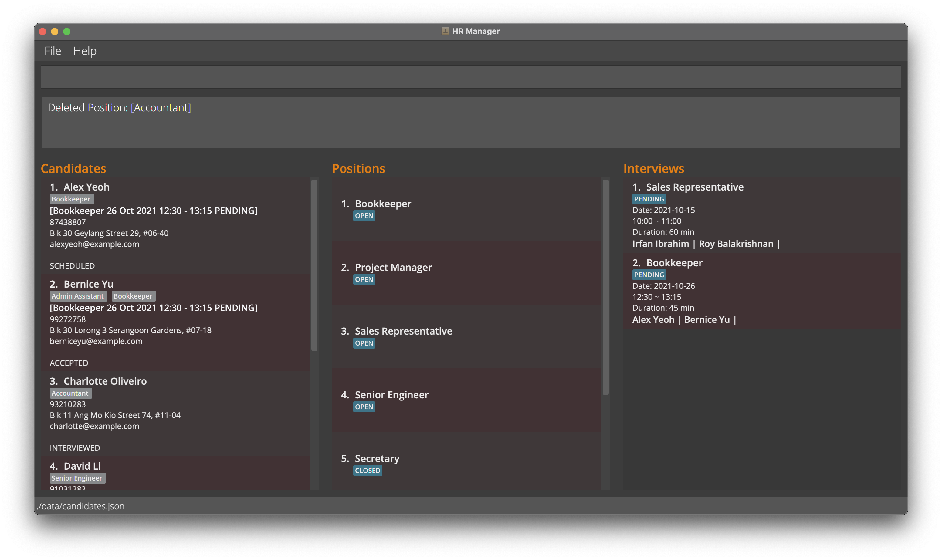
Task: Open the Help menu
Action: click(x=85, y=51)
